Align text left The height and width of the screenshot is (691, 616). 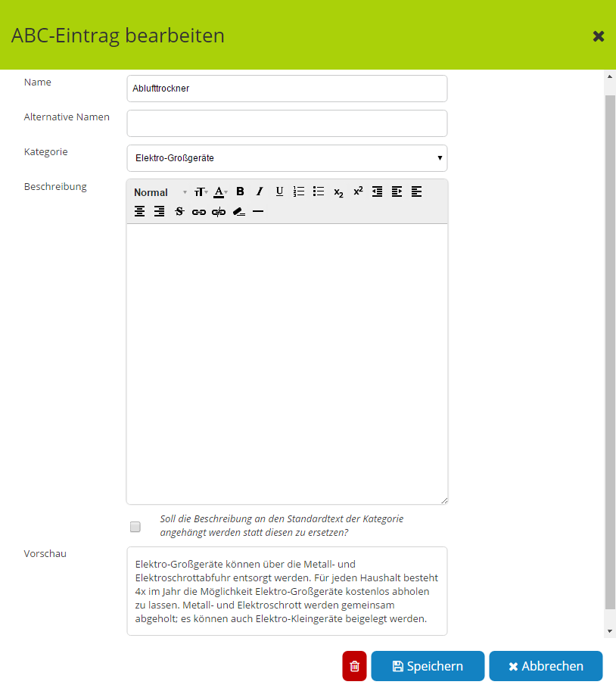pos(416,191)
